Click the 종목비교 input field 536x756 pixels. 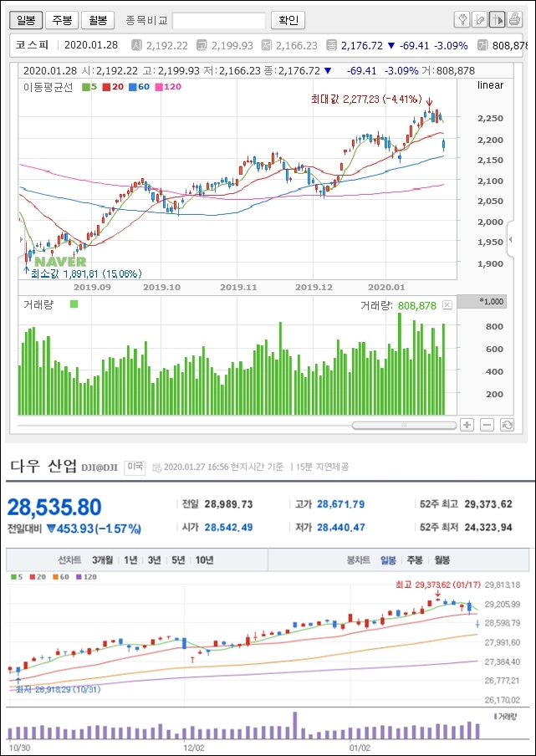coord(219,21)
